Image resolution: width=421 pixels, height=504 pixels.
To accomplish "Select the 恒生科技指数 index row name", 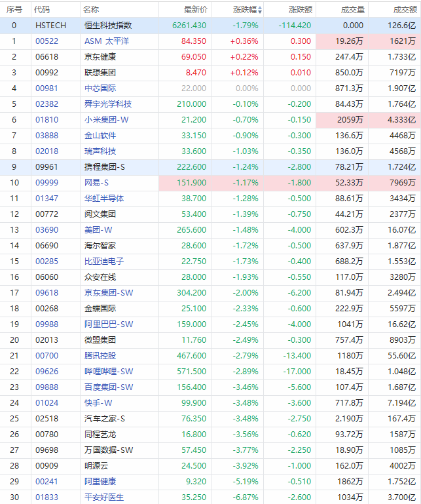I will pyautogui.click(x=108, y=26).
